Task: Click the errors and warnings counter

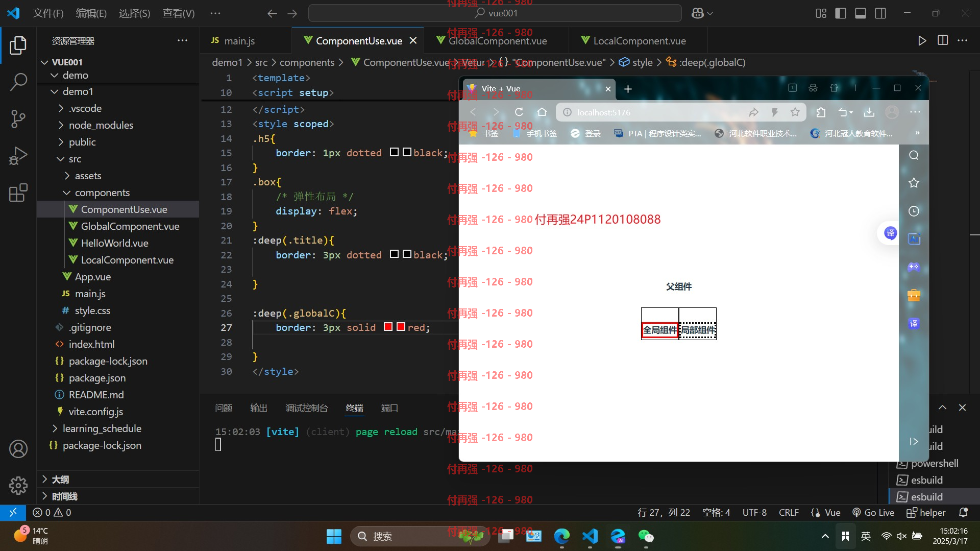Action: tap(52, 512)
